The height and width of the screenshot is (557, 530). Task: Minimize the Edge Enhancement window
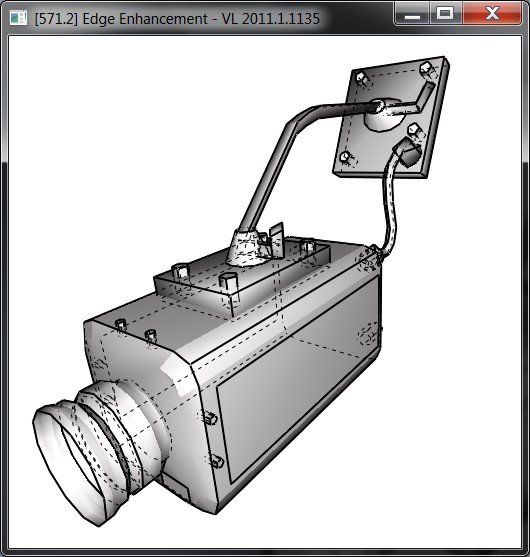click(x=412, y=13)
